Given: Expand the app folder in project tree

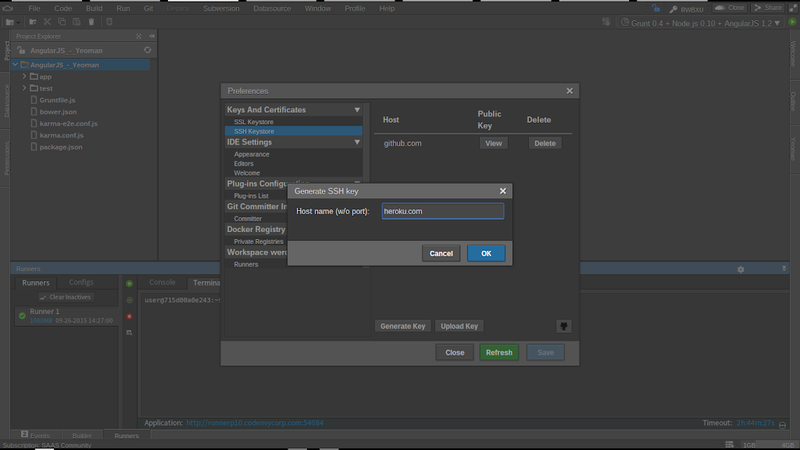Looking at the screenshot, I should (24, 77).
